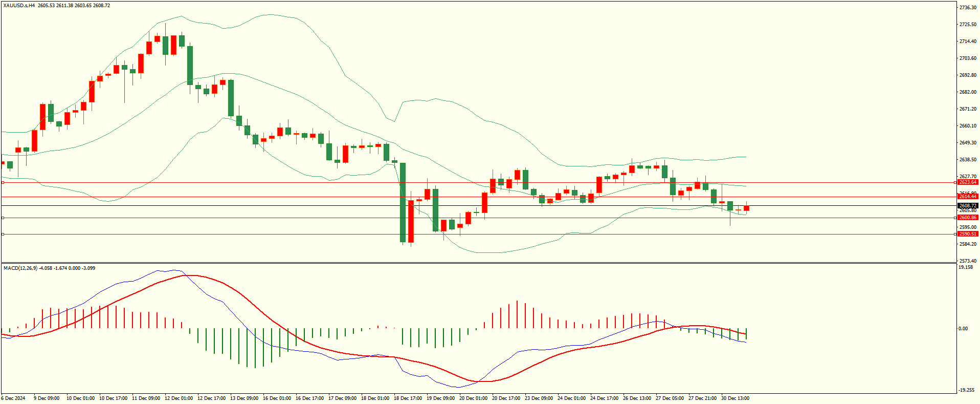The width and height of the screenshot is (980, 404).
Task: Select the 2623.64 red price tag
Action: coord(967,182)
